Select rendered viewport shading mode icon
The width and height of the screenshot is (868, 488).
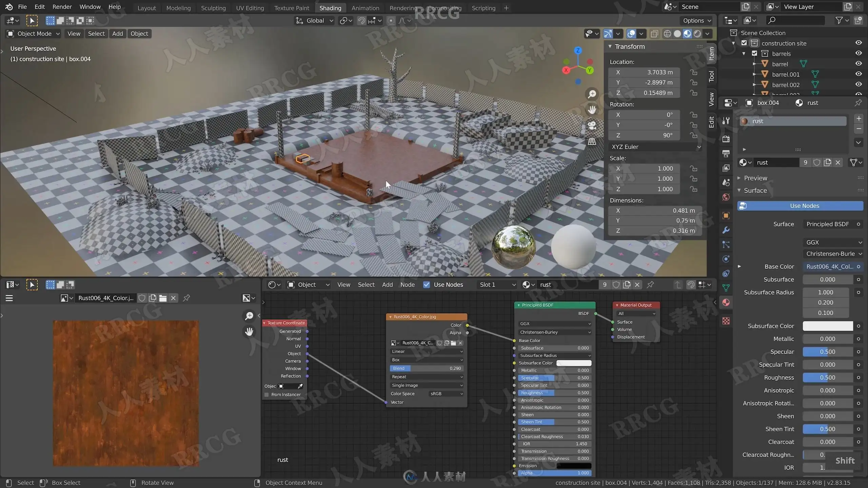pos(697,34)
